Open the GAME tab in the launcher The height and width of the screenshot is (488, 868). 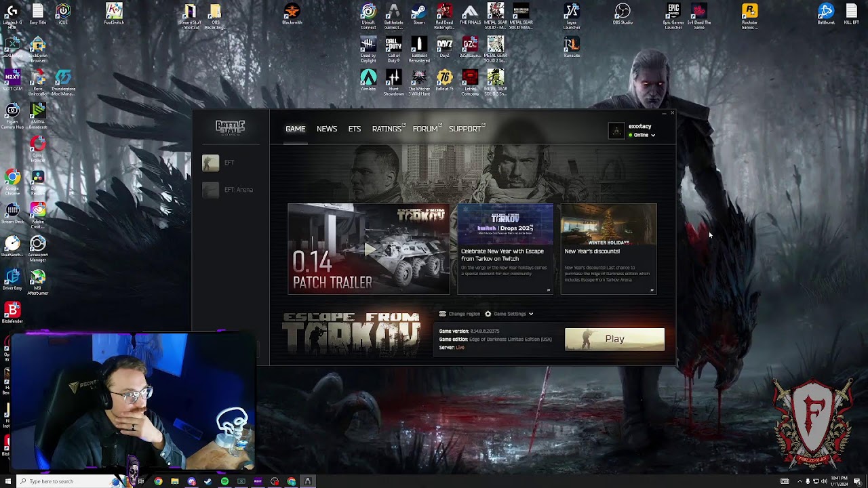[295, 129]
